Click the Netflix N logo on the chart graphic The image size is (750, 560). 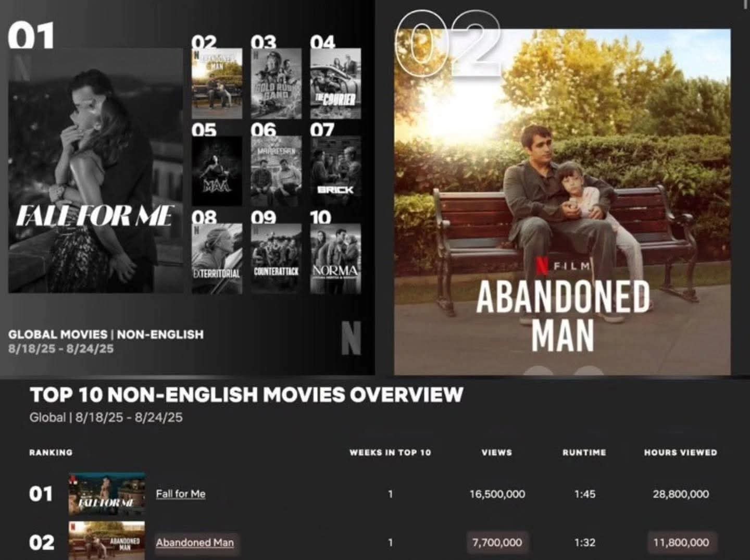(x=351, y=338)
